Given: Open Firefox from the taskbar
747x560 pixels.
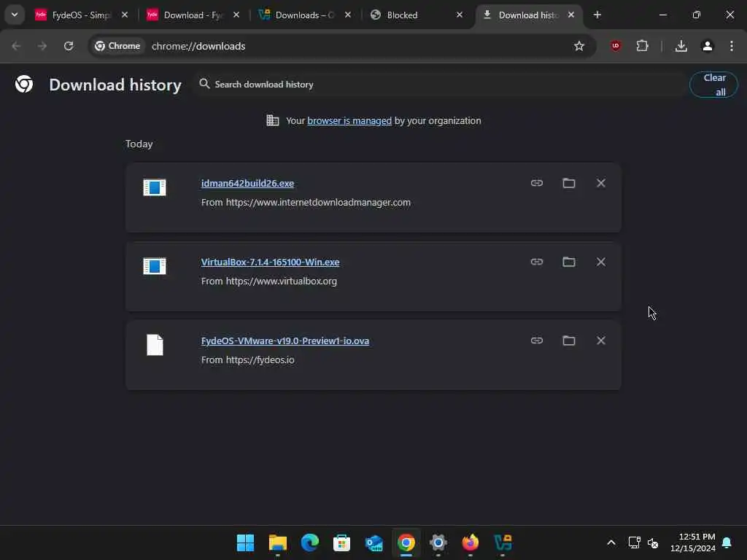Looking at the screenshot, I should [x=471, y=542].
